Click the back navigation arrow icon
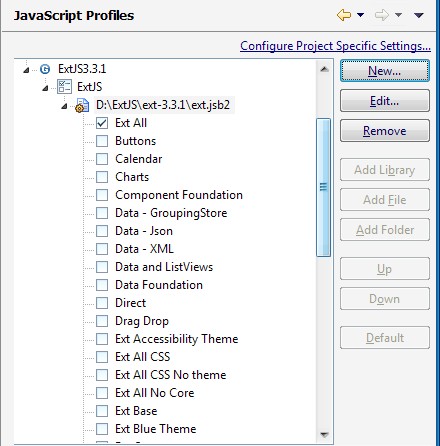The image size is (440, 446). pyautogui.click(x=344, y=15)
